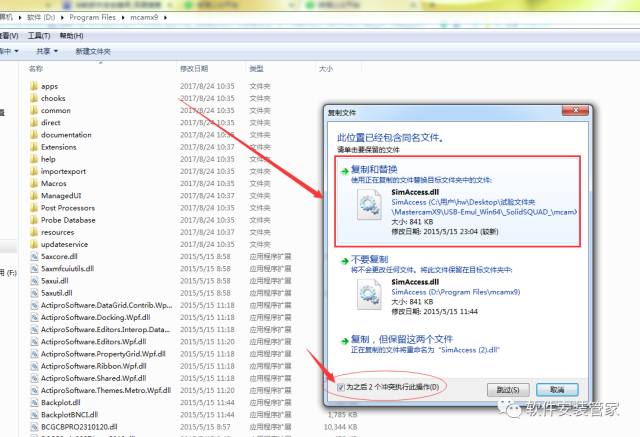Click the BackplotBNCI.dll file icon

34,415
